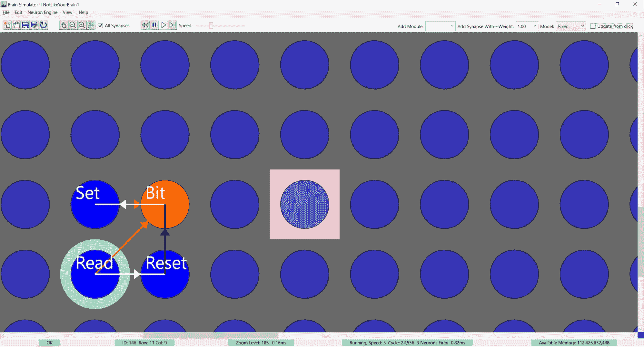Click the Speed slider handle
The image size is (644, 347).
point(211,26)
